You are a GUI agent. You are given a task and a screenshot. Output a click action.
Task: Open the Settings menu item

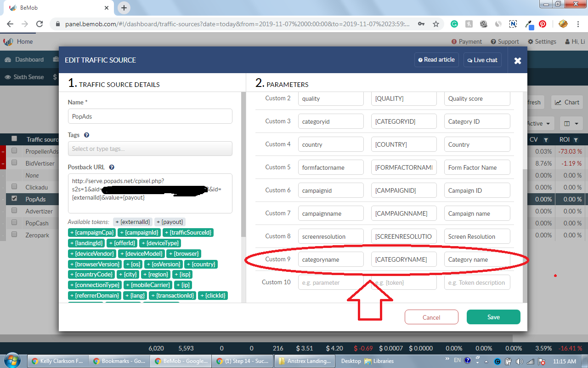point(542,41)
